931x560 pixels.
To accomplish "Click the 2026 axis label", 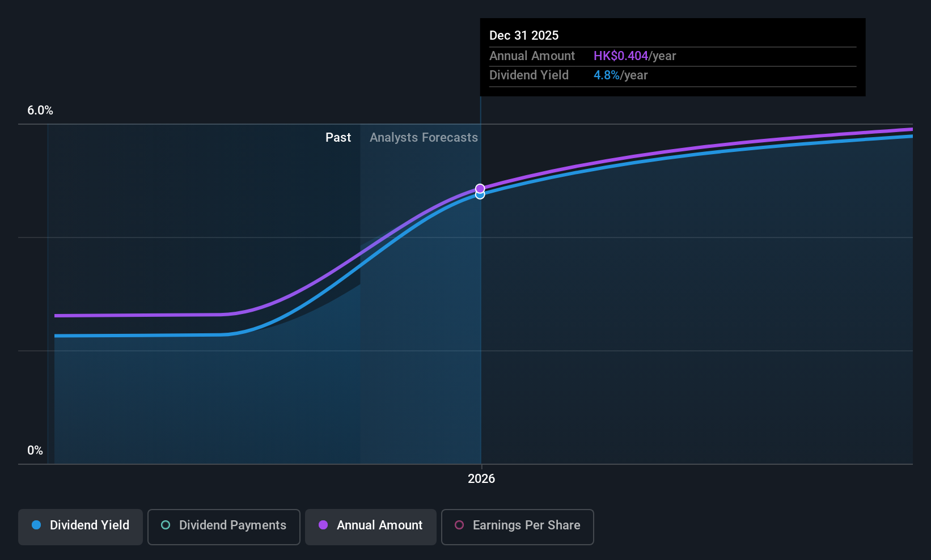I will [481, 479].
